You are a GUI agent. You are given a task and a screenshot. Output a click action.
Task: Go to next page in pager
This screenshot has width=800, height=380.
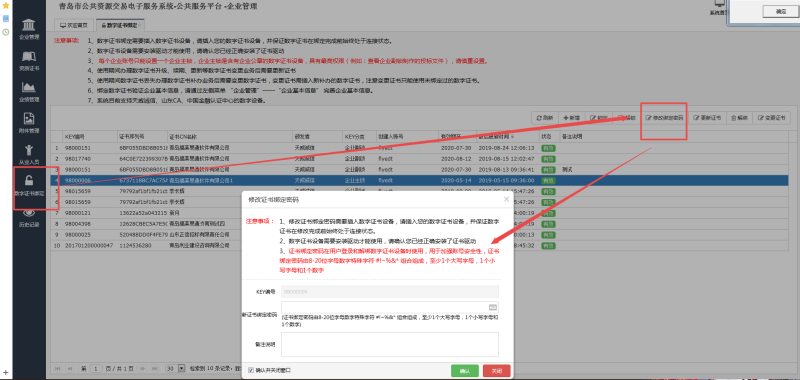(142, 368)
